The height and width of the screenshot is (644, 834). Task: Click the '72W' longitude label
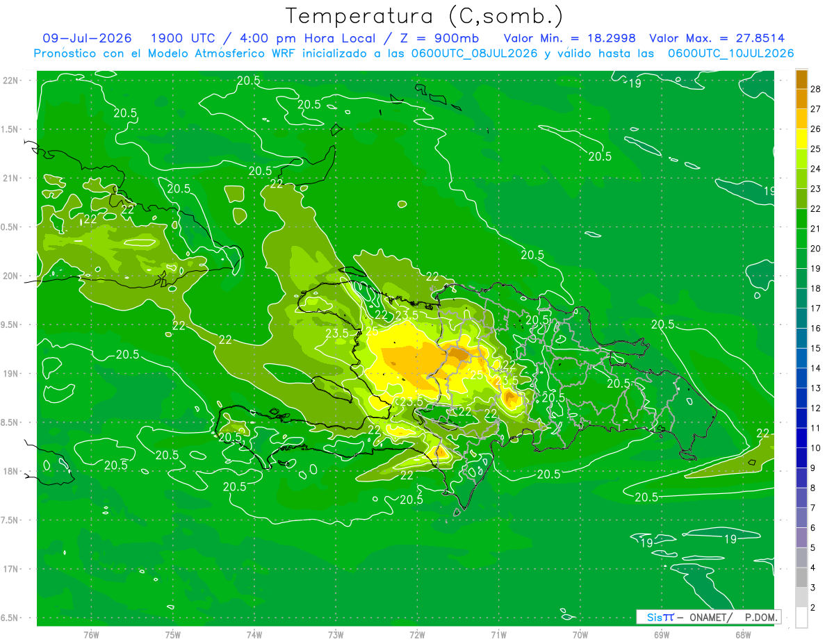tap(417, 635)
